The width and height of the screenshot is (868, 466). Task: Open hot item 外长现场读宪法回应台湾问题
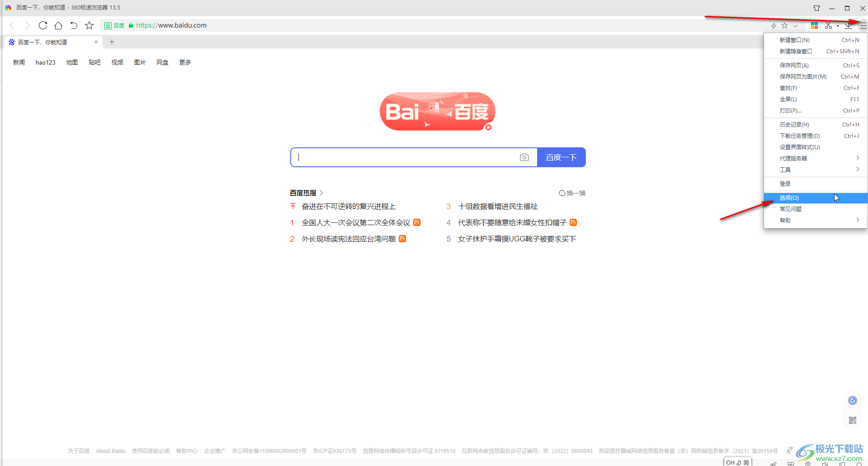point(349,239)
